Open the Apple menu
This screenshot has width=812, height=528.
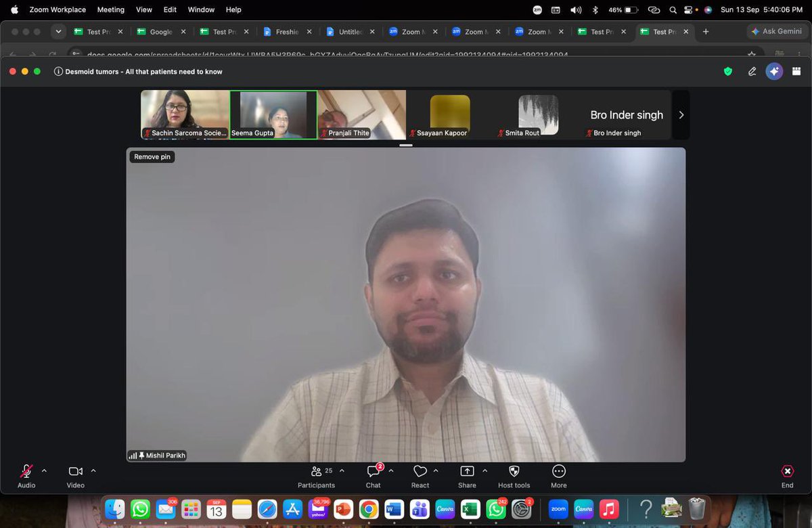14,9
